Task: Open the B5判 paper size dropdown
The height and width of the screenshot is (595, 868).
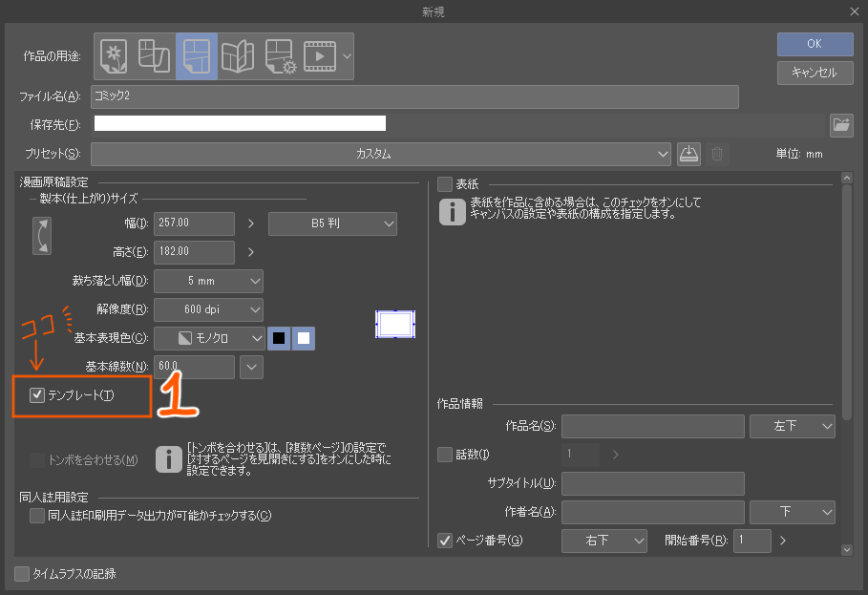Action: pyautogui.click(x=332, y=223)
